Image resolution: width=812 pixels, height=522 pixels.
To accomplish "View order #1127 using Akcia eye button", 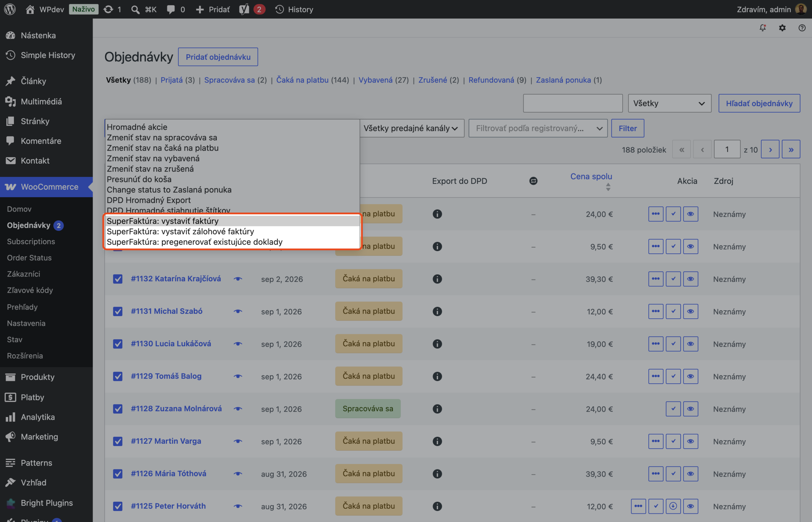I will coord(691,441).
